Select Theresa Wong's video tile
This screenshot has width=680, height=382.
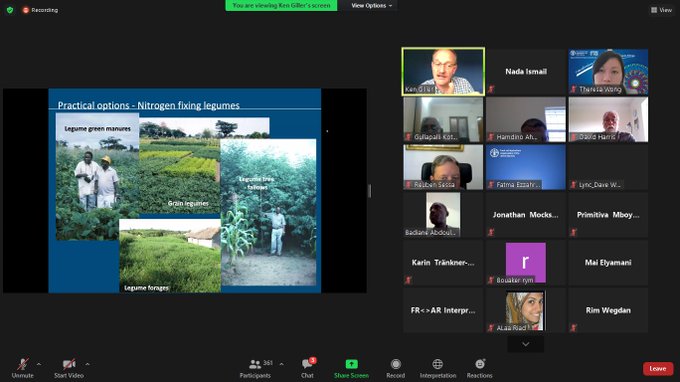coord(608,72)
